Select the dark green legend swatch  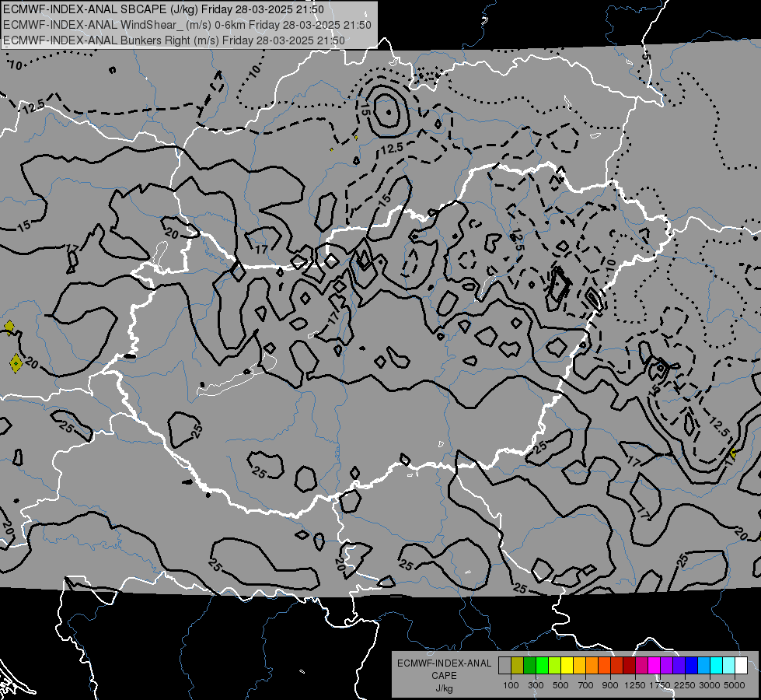pyautogui.click(x=529, y=666)
